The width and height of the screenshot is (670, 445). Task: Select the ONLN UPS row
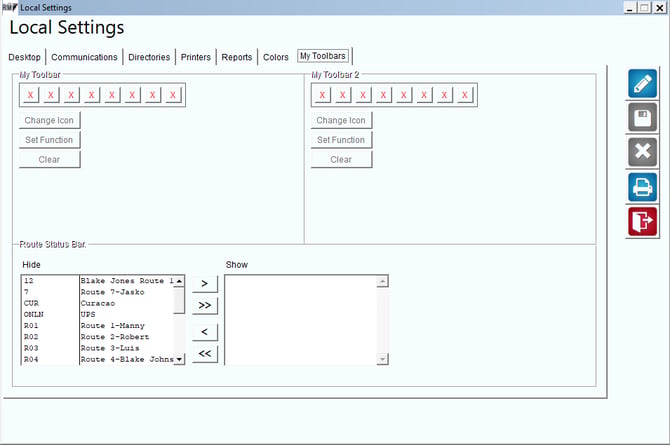click(98, 314)
